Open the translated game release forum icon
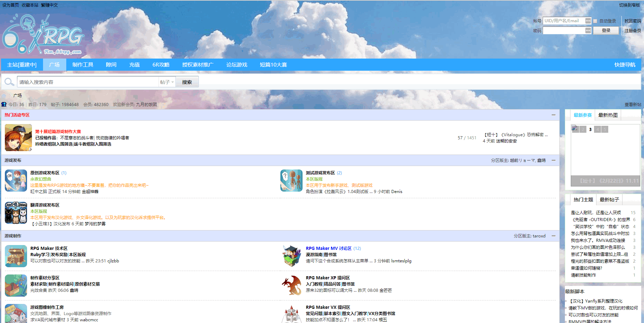Viewport: 644px width, 323px height. 16,213
